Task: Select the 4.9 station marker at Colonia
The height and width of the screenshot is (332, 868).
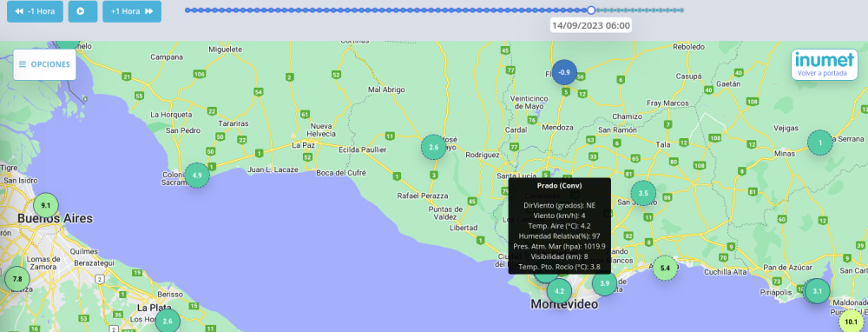Action: coord(197,176)
